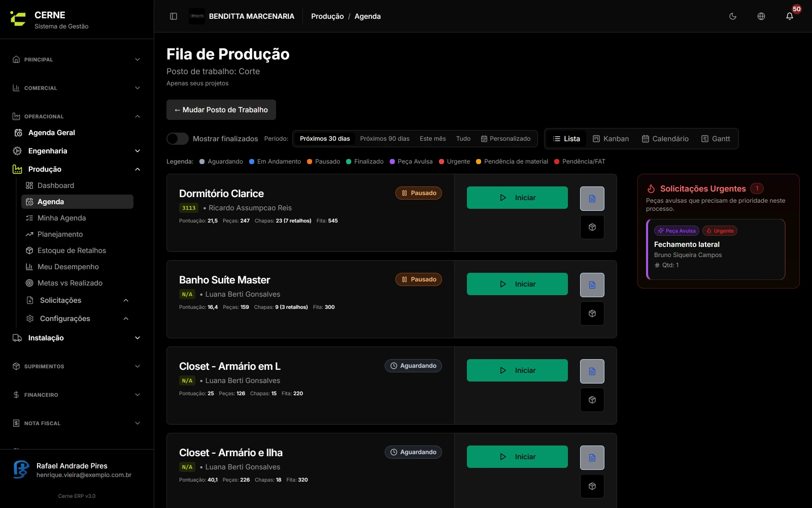Switch to dark mode moon icon

(x=733, y=16)
